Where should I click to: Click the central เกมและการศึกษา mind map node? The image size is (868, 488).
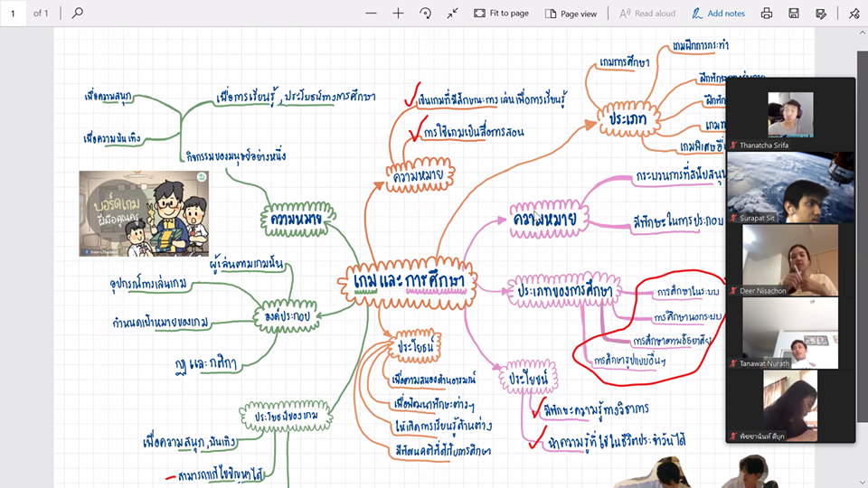pos(410,284)
